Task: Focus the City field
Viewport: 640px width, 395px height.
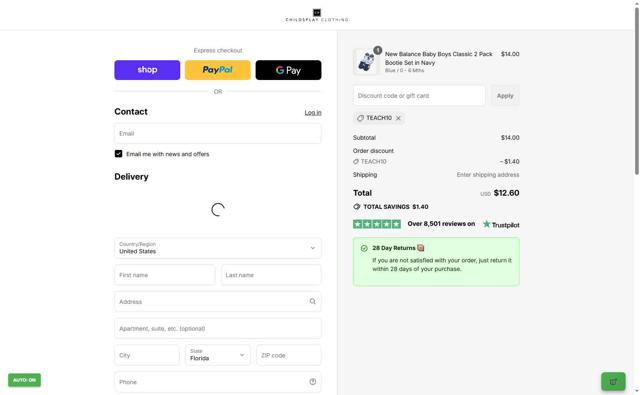Action: tap(147, 355)
